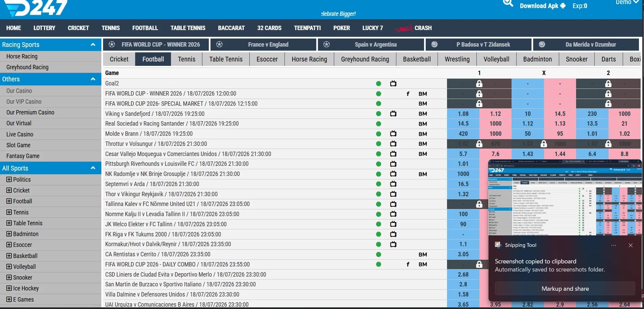
Task: Click TV icon for JK Welco Elekter match
Action: [x=393, y=224]
